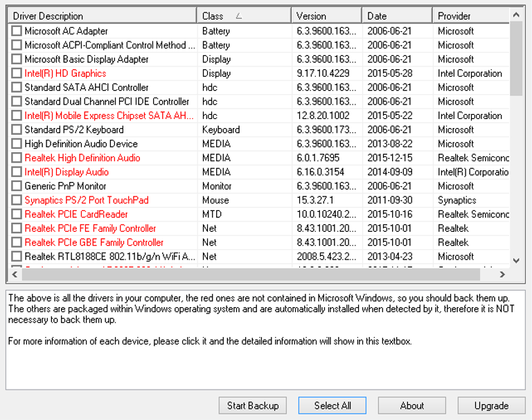The width and height of the screenshot is (532, 420).
Task: Tick the Realtek PCIE CardReader checkbox
Action: pyautogui.click(x=17, y=214)
